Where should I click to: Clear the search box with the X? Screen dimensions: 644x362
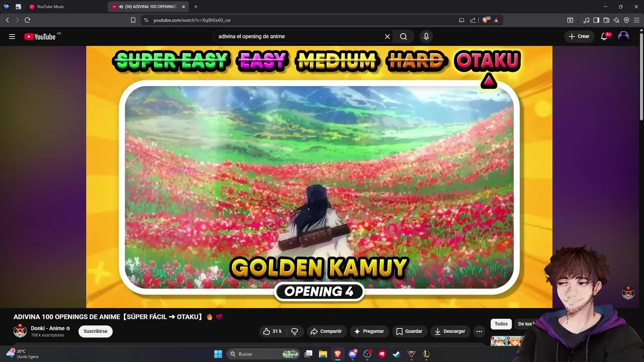387,36
